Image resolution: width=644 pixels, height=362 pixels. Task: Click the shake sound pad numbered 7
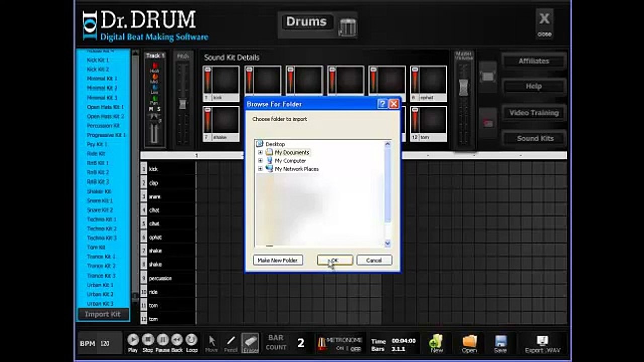point(221,124)
